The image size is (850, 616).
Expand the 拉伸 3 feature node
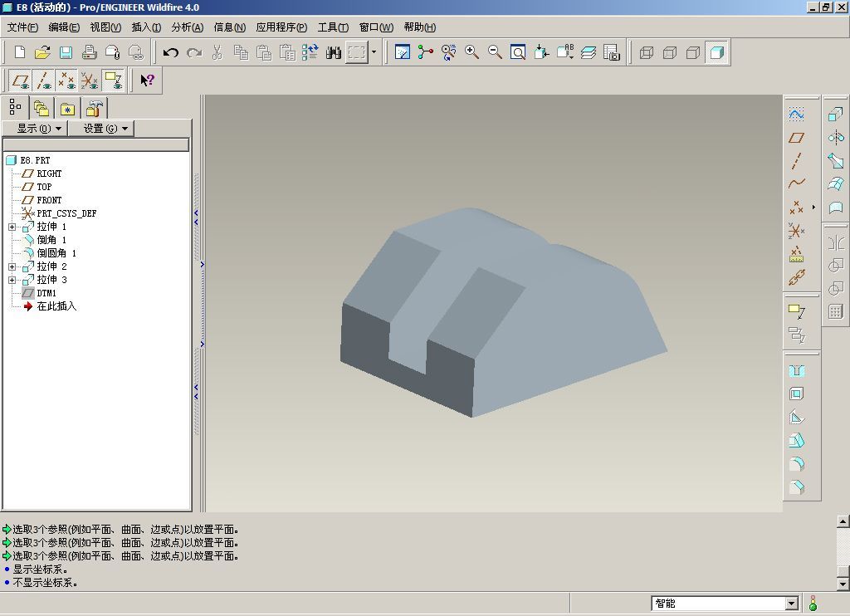(x=12, y=281)
